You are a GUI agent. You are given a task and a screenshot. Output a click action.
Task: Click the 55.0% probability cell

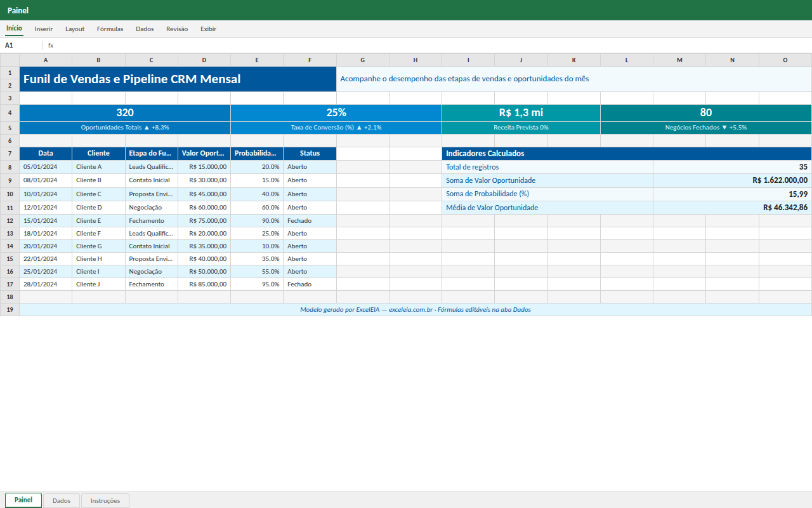[x=257, y=272]
